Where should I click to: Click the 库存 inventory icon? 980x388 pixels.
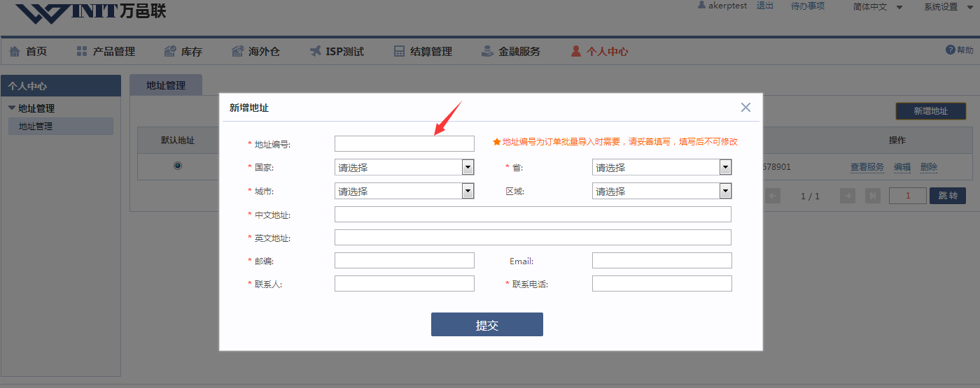tap(170, 51)
